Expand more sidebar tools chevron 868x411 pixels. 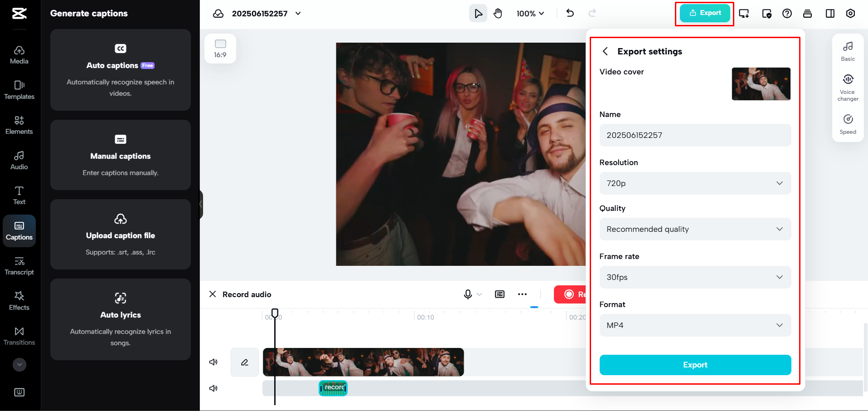(19, 365)
